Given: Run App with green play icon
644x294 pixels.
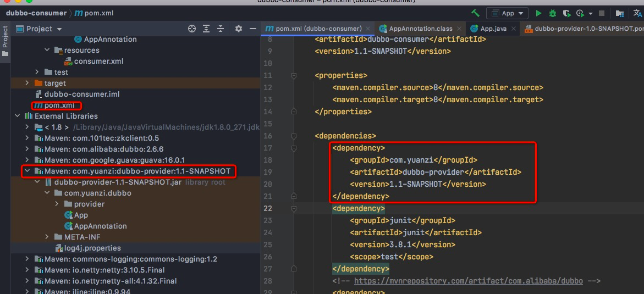Looking at the screenshot, I should (x=538, y=13).
